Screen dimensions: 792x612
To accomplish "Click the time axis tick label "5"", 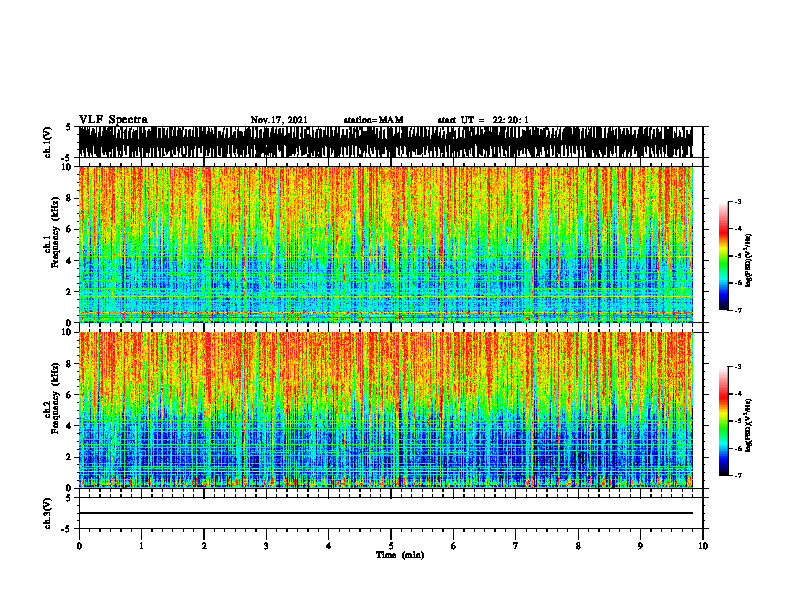I will pyautogui.click(x=391, y=546).
